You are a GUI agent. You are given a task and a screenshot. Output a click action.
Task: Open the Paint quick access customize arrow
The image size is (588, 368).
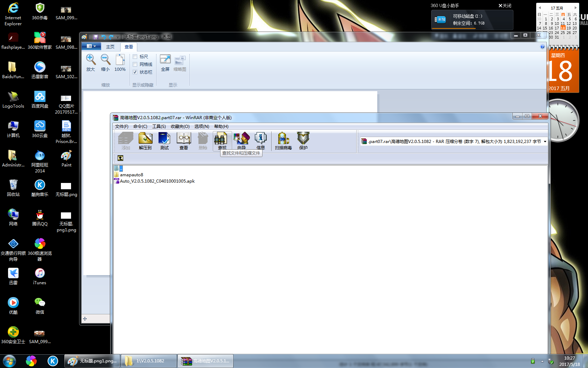118,37
